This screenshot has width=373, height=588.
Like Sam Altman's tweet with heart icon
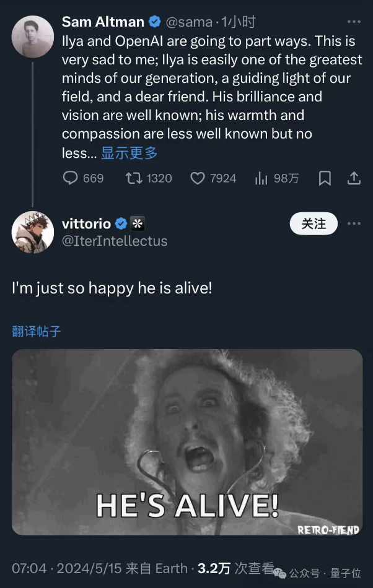click(x=197, y=178)
